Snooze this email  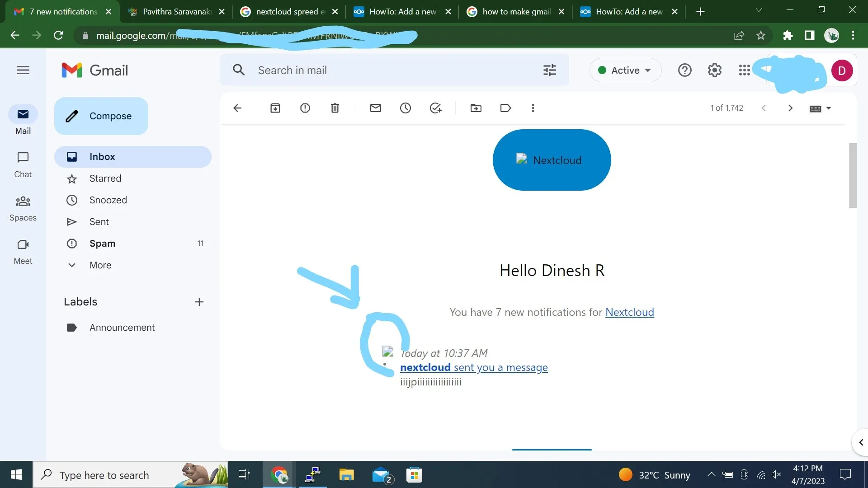pos(406,108)
